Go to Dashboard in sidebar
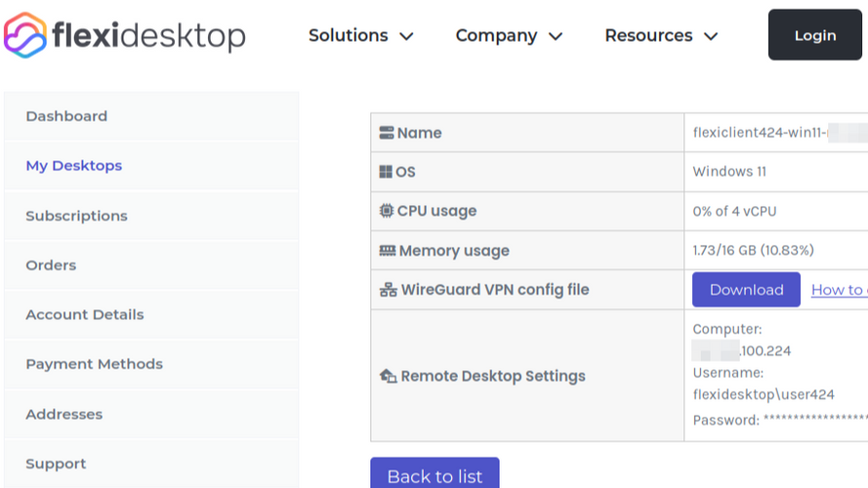868x488 pixels. tap(151, 116)
